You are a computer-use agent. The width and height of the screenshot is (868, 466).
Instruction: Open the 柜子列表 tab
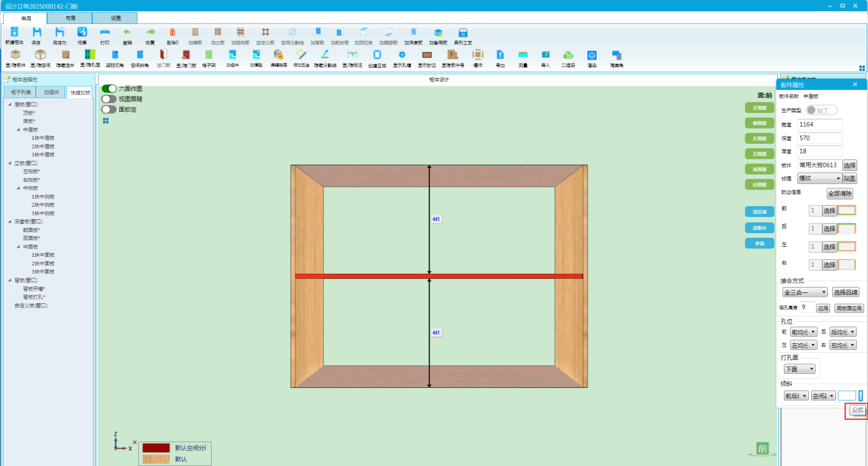point(21,92)
